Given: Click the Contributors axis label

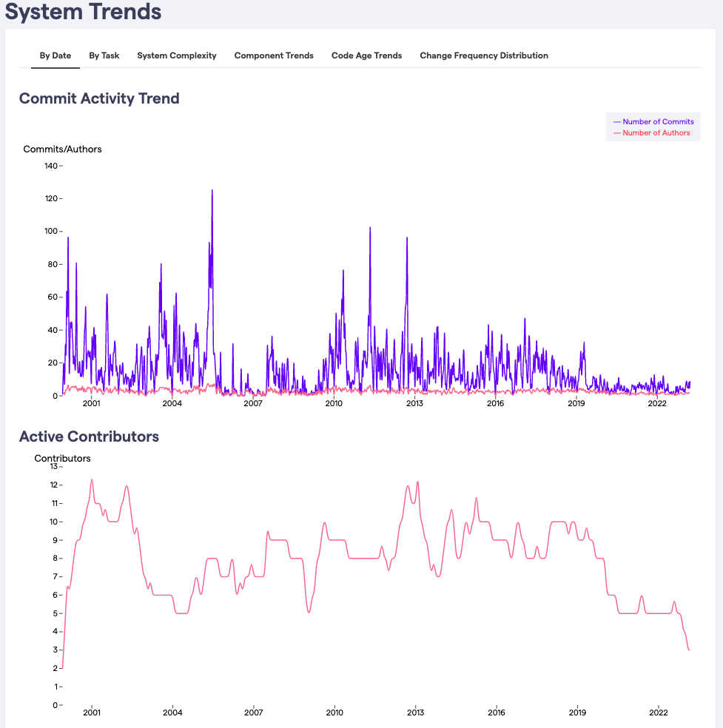Looking at the screenshot, I should coord(62,458).
